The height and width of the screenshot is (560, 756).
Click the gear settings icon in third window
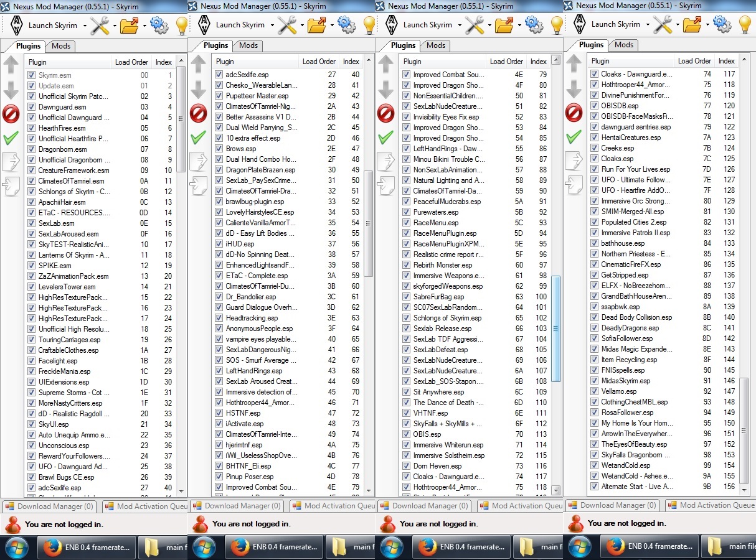534,26
